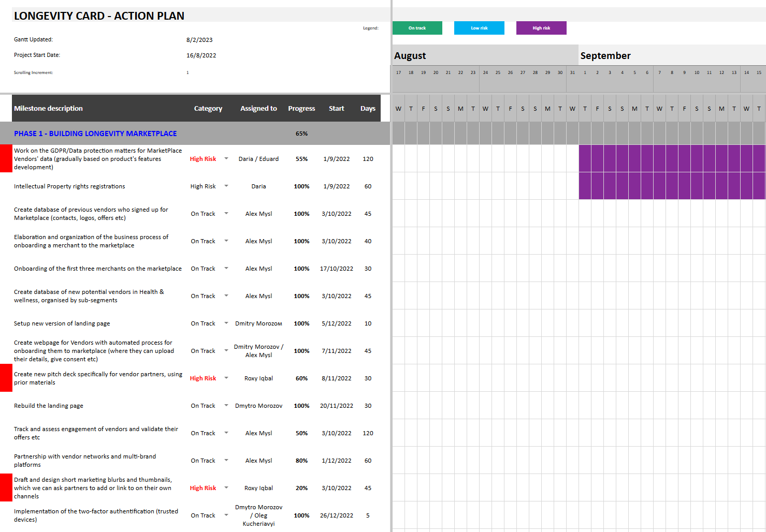Click the Milestone description column header
Viewport: 766px width, 532px height.
pyautogui.click(x=48, y=108)
